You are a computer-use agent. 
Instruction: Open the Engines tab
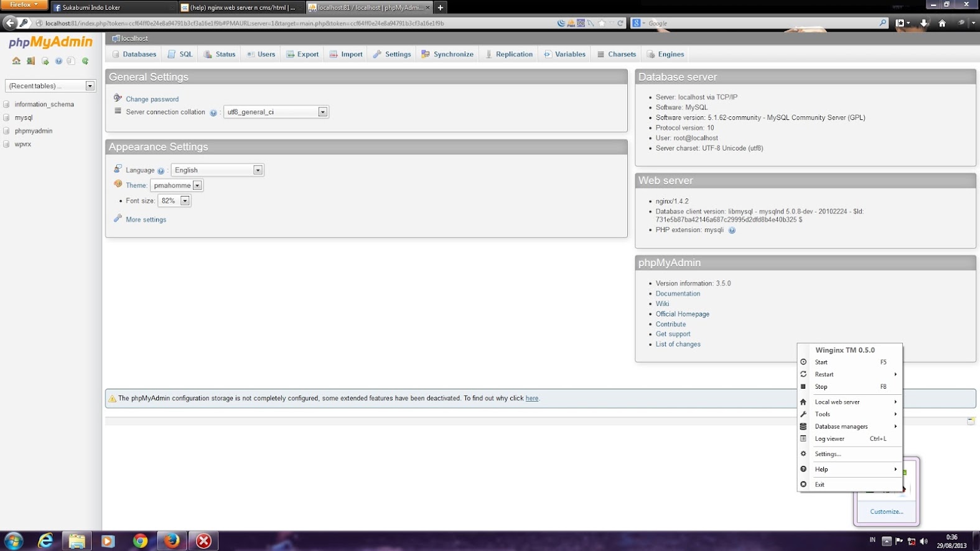[x=665, y=54]
